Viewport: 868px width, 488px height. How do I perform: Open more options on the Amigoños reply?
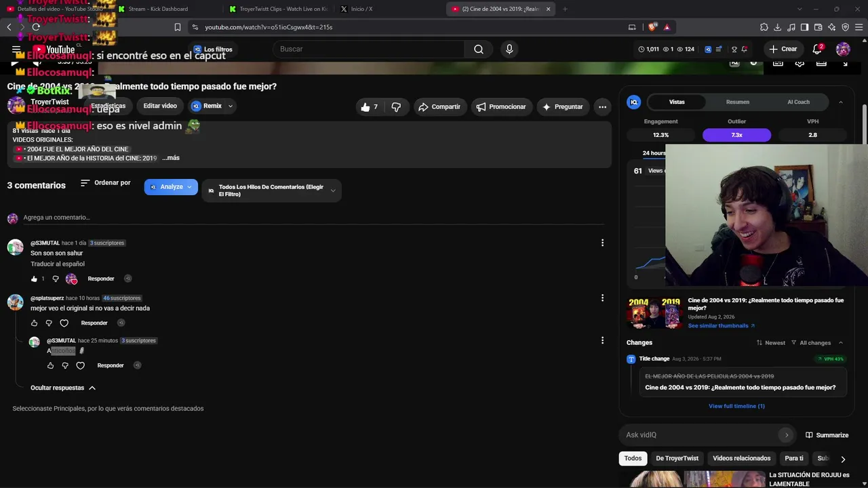pyautogui.click(x=602, y=340)
